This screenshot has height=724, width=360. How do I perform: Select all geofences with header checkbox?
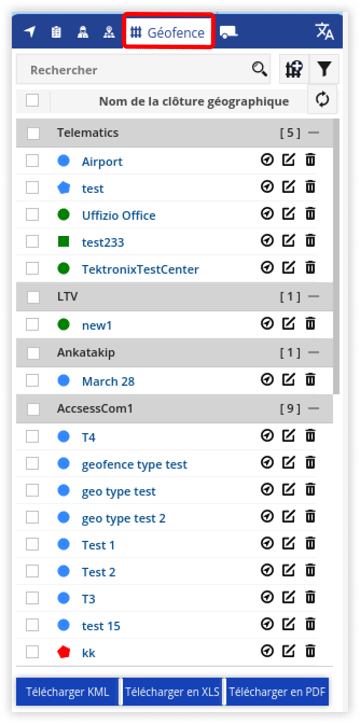coord(32,100)
